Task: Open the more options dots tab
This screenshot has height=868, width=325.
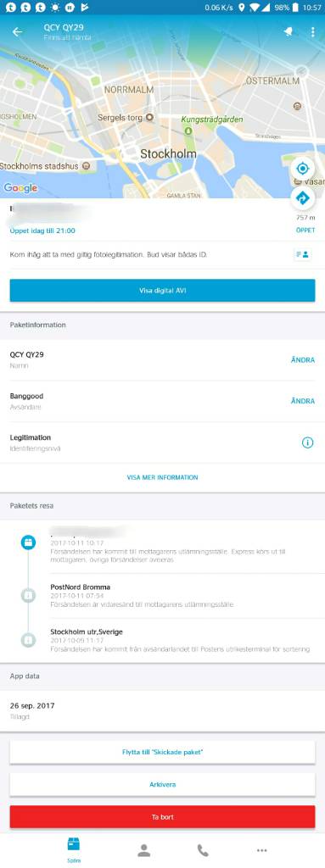Action: click(x=261, y=851)
